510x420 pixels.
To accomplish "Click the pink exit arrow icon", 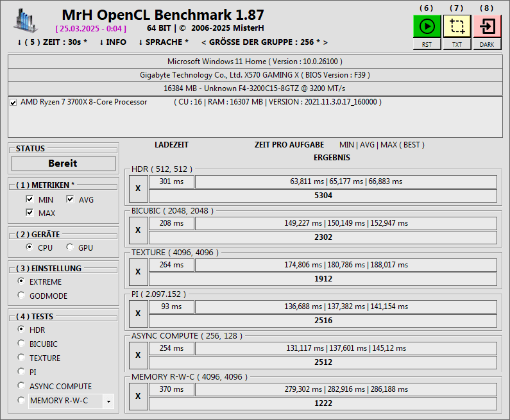I will [x=487, y=26].
